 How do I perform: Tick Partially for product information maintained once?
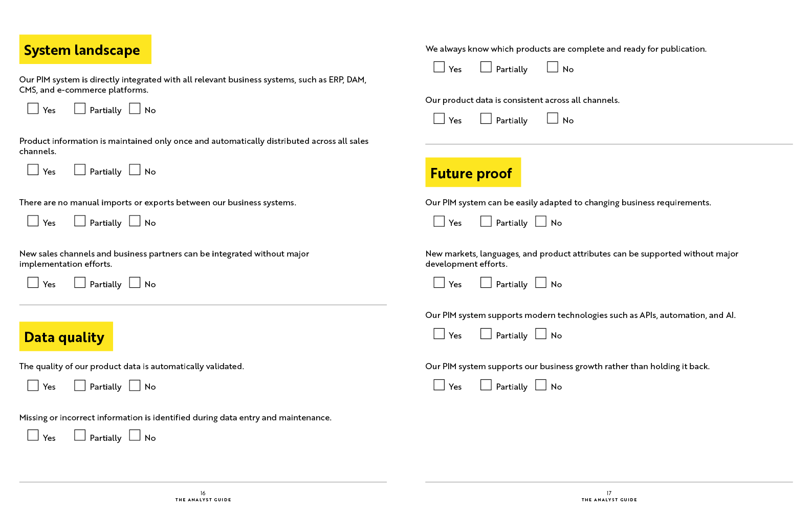(x=80, y=170)
